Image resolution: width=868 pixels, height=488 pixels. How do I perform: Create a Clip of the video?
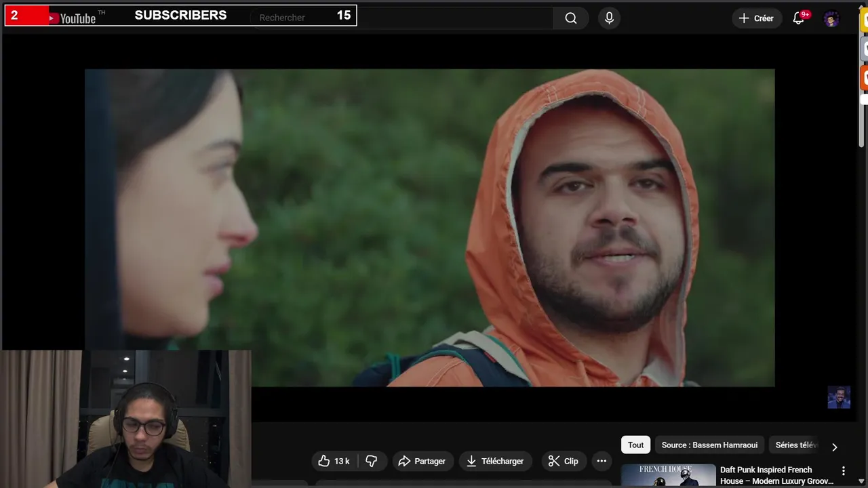tap(564, 461)
